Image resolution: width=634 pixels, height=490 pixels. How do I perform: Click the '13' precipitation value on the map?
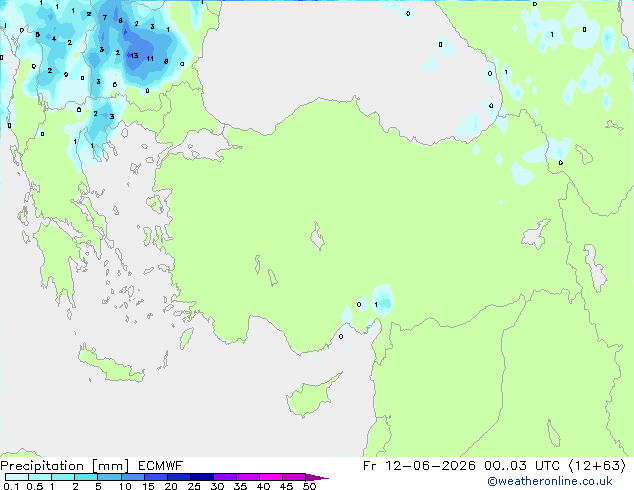pyautogui.click(x=134, y=55)
